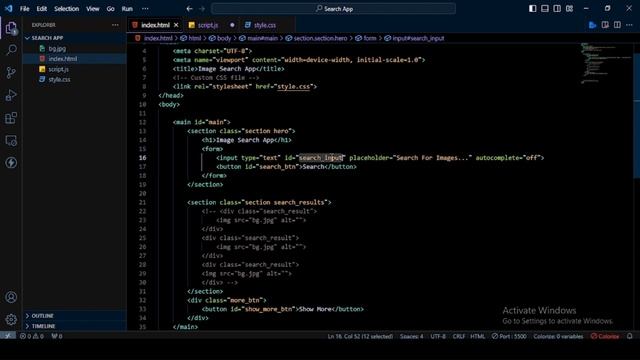The image size is (640, 360).
Task: Change the CRLF end of line setting
Action: pyautogui.click(x=459, y=336)
